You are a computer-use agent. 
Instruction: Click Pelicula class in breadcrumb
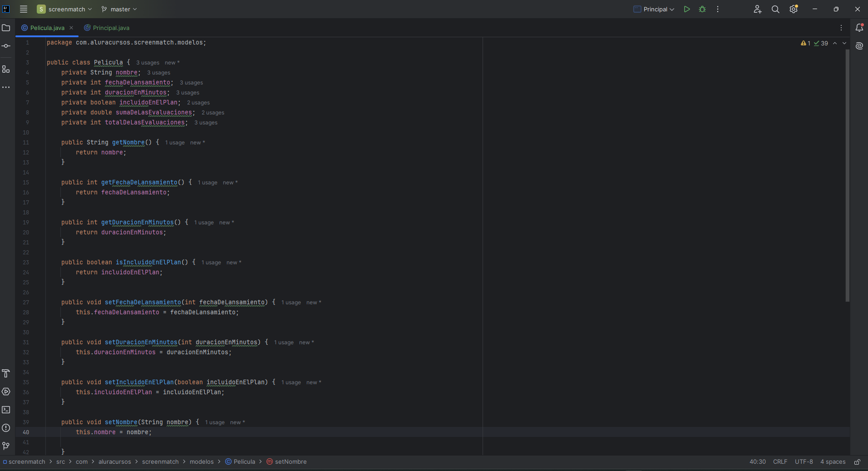tap(241, 462)
